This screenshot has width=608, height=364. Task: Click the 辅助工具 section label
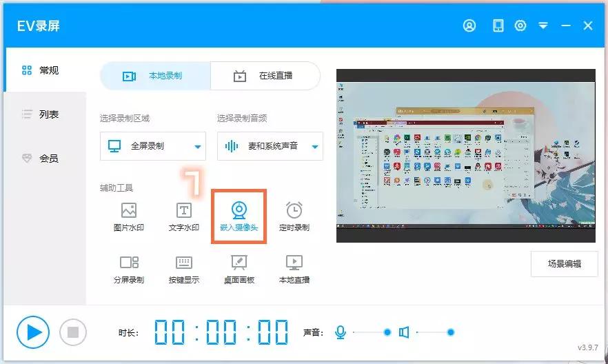(116, 188)
